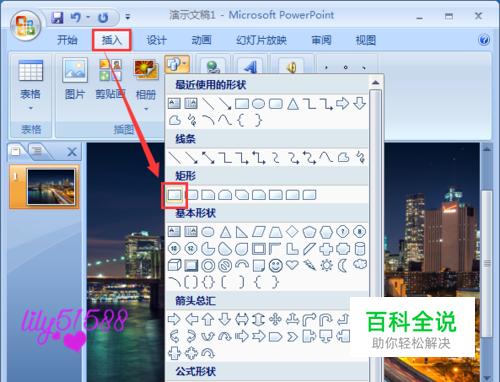Pick the quad arrow in 箭头总汇
The image size is (500, 382).
pos(275,319)
